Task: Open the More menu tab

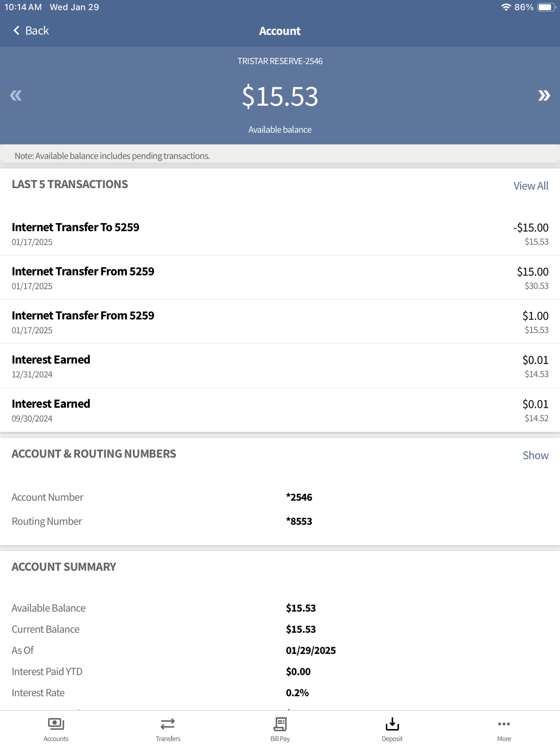Action: click(504, 730)
